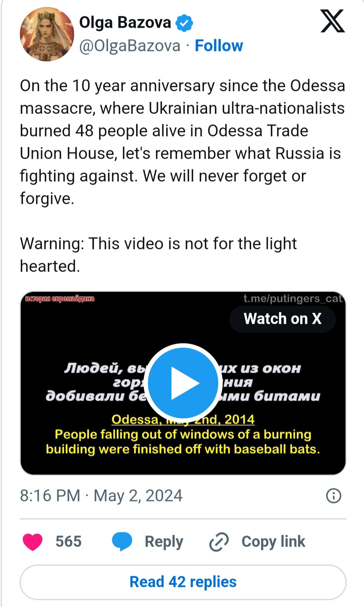Viewport: 364px width, 607px height.
Task: Click the Watch on X button
Action: (283, 319)
